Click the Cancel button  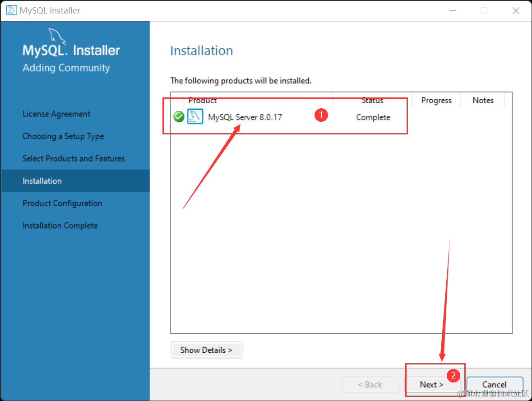click(x=495, y=384)
